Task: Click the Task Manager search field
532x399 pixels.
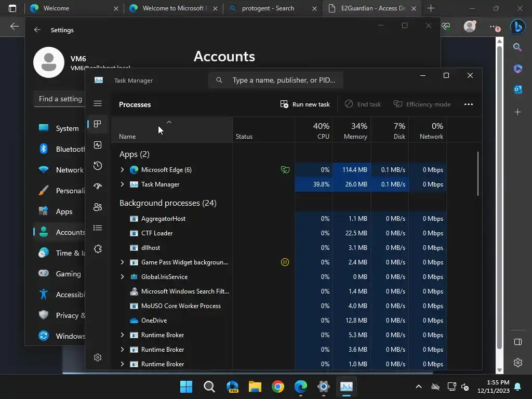Action: tap(275, 80)
